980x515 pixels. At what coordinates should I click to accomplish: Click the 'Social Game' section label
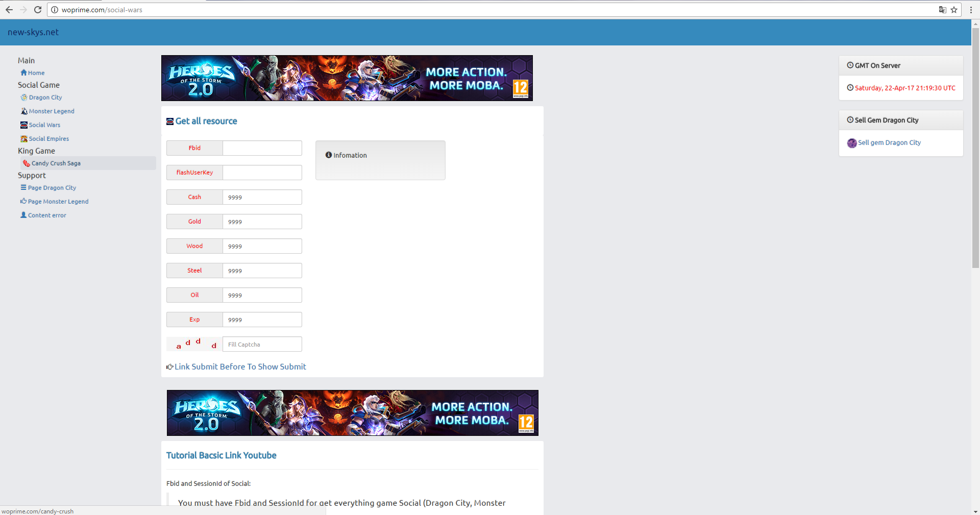pos(39,85)
